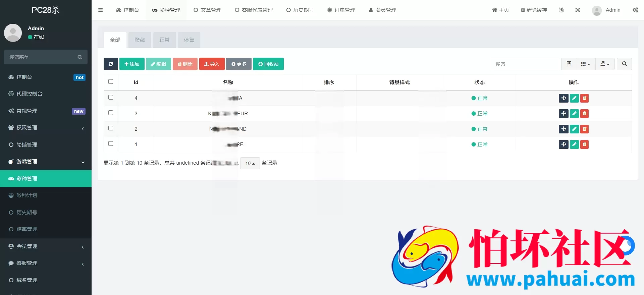Check the checkbox for row Id 2
The width and height of the screenshot is (644, 295).
(111, 128)
